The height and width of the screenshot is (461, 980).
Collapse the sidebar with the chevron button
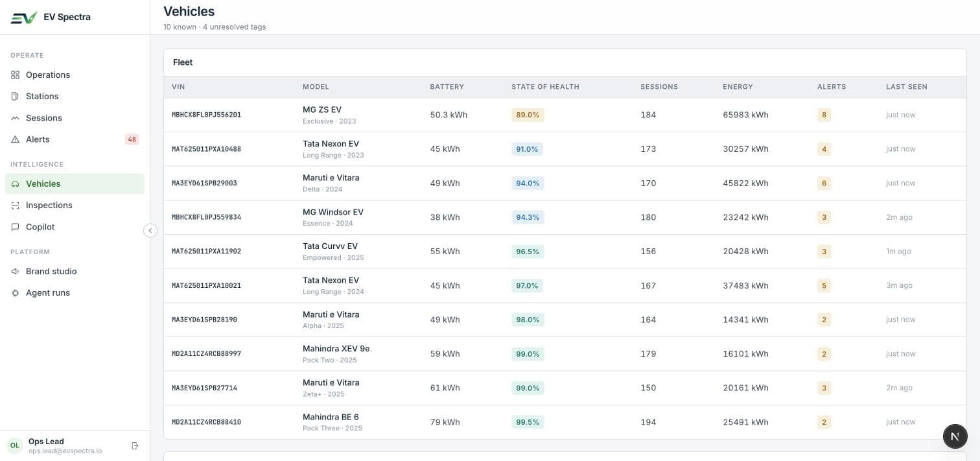click(x=150, y=230)
